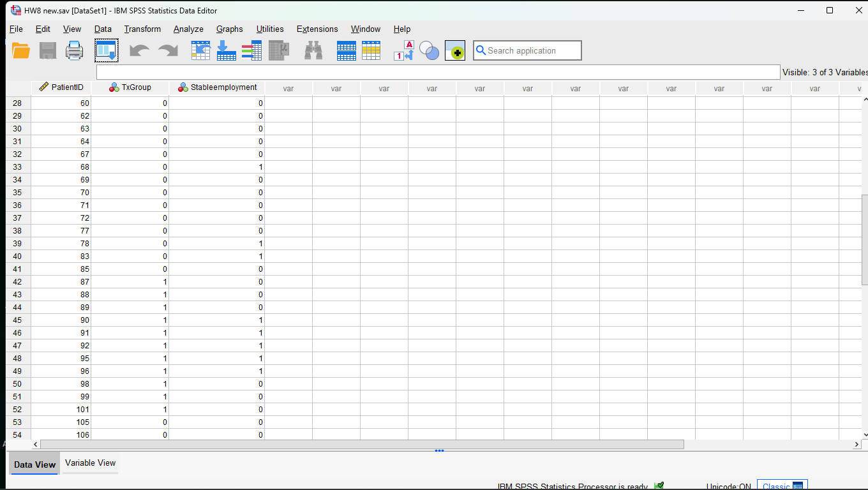Click the yellow-striped grid icon

click(x=371, y=51)
